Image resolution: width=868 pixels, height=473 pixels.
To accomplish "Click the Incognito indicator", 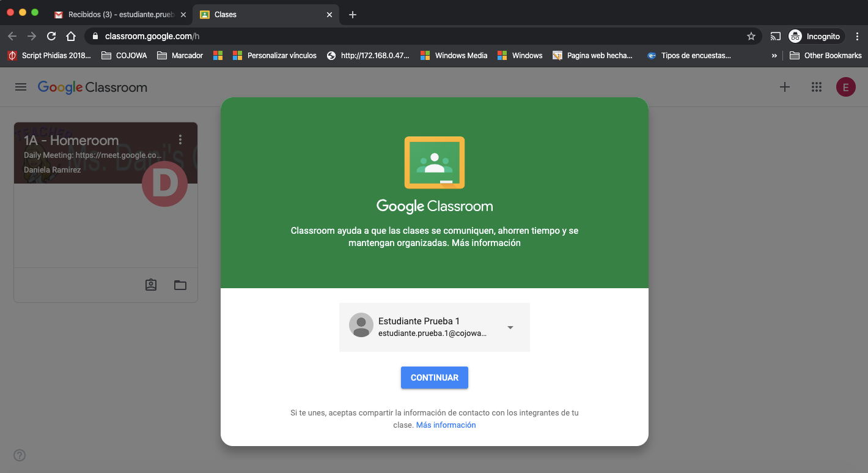I will 816,36.
